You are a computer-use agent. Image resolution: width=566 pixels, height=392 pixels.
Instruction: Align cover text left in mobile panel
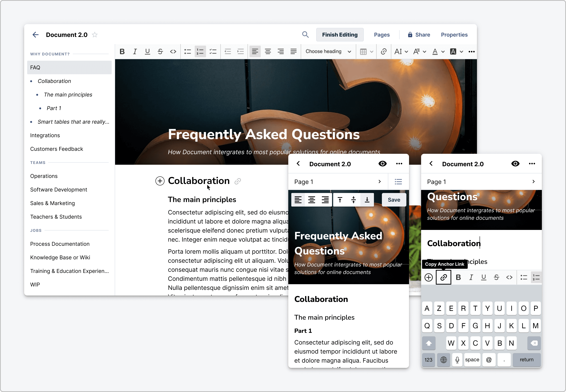(x=298, y=200)
